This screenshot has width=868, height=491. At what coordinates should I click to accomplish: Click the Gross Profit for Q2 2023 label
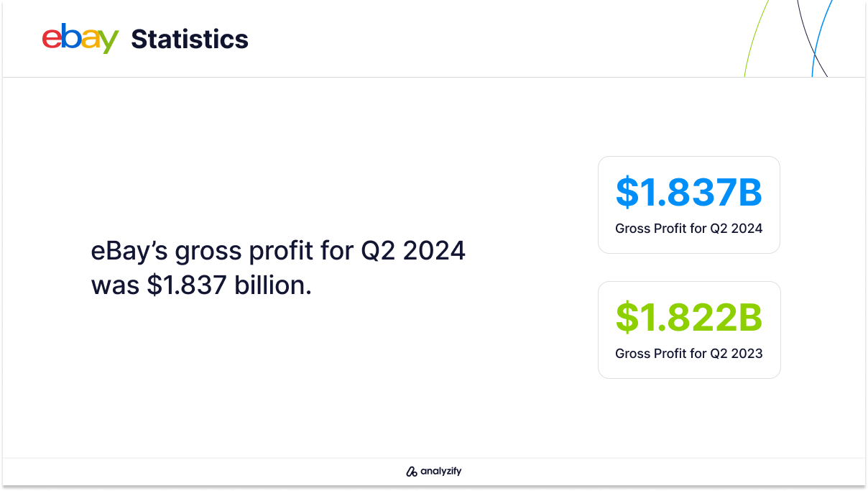[x=689, y=354]
